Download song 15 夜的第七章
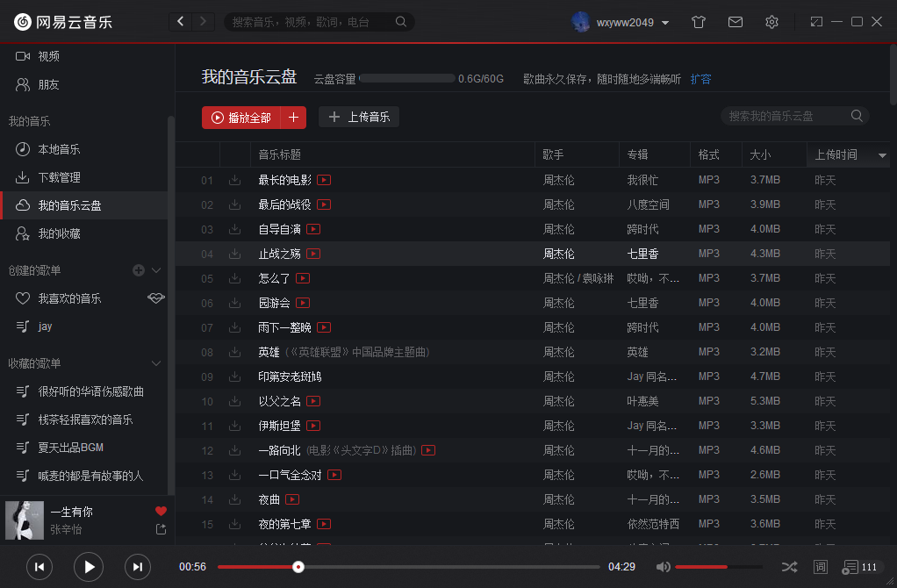The width and height of the screenshot is (897, 588). pyautogui.click(x=234, y=524)
